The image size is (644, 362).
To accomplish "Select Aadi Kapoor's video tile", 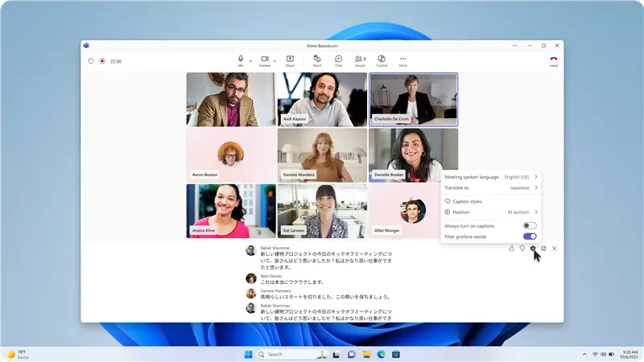I will (x=322, y=99).
